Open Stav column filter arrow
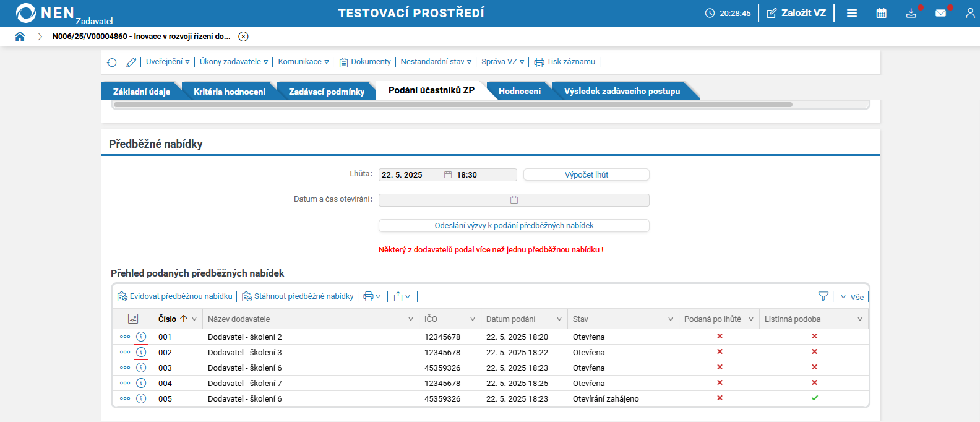The height and width of the screenshot is (422, 980). point(671,319)
